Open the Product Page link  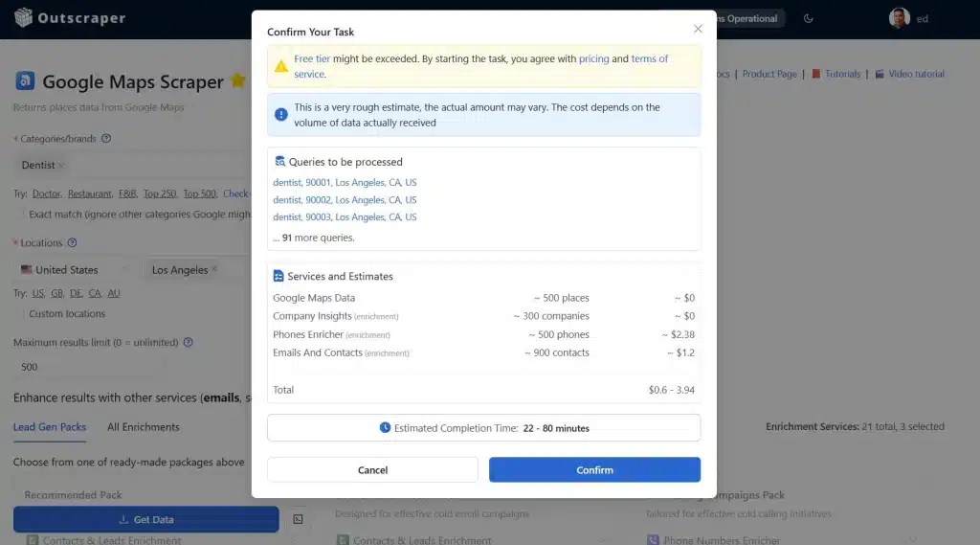tap(769, 74)
